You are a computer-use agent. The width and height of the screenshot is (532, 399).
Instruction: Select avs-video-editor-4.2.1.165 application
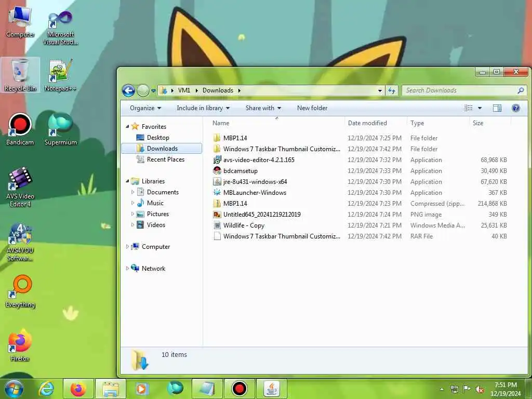[259, 160]
